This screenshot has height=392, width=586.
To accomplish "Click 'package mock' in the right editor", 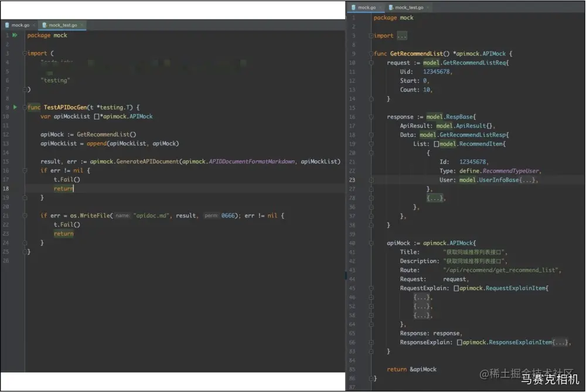I will [x=393, y=18].
